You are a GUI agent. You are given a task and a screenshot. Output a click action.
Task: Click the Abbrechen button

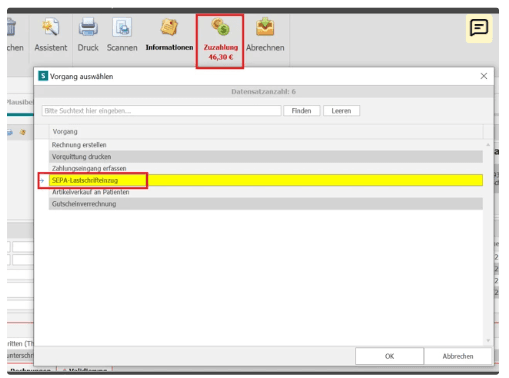coord(458,356)
